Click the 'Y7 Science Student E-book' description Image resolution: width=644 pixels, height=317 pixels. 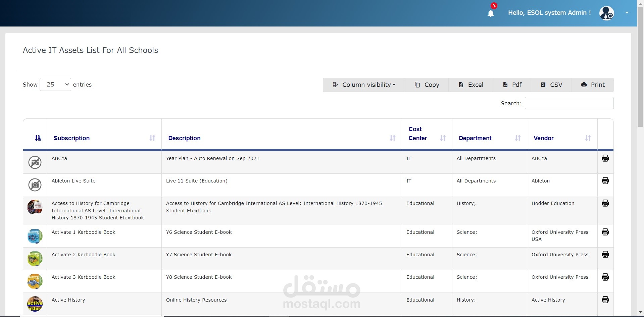pyautogui.click(x=199, y=255)
